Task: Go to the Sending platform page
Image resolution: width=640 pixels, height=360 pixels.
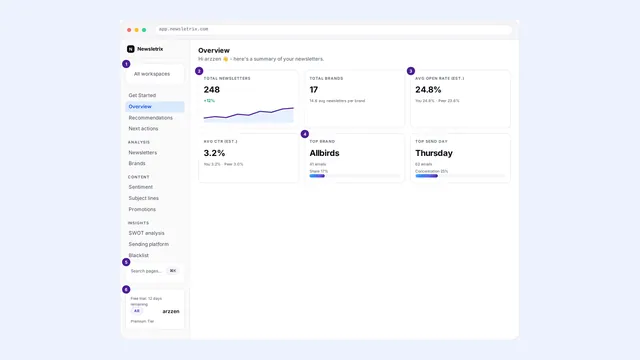Action: coord(149,244)
